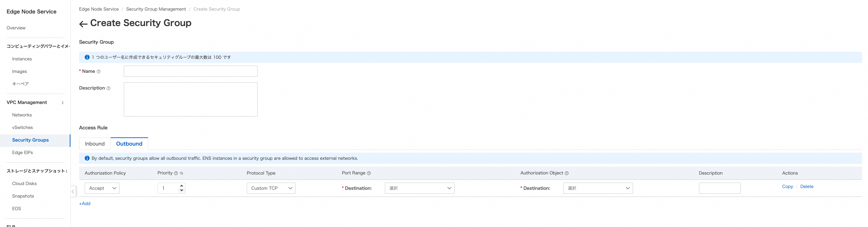The height and width of the screenshot is (227, 868).
Task: Decrease priority with the down stepper arrow
Action: point(182,190)
